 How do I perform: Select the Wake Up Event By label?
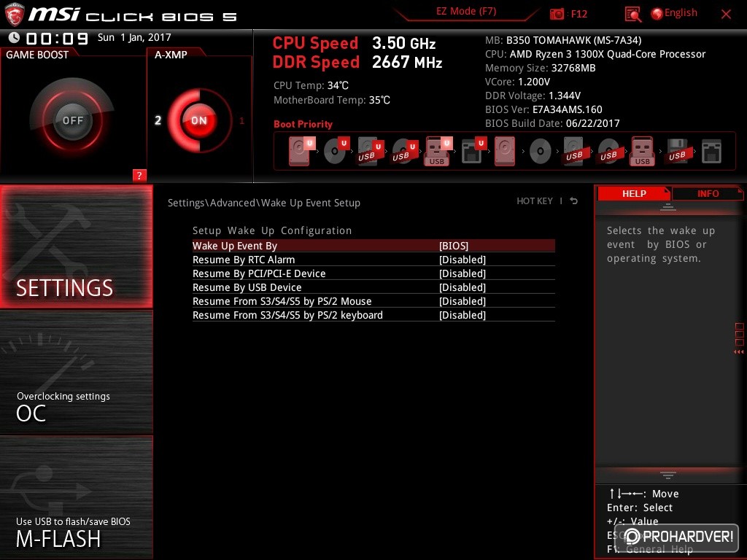(x=234, y=246)
